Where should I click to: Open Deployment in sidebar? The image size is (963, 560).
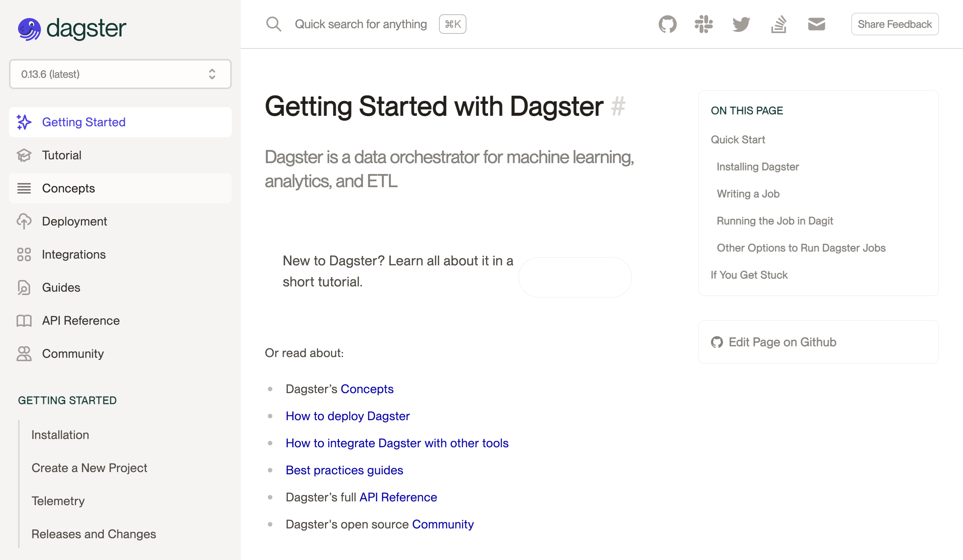click(120, 221)
